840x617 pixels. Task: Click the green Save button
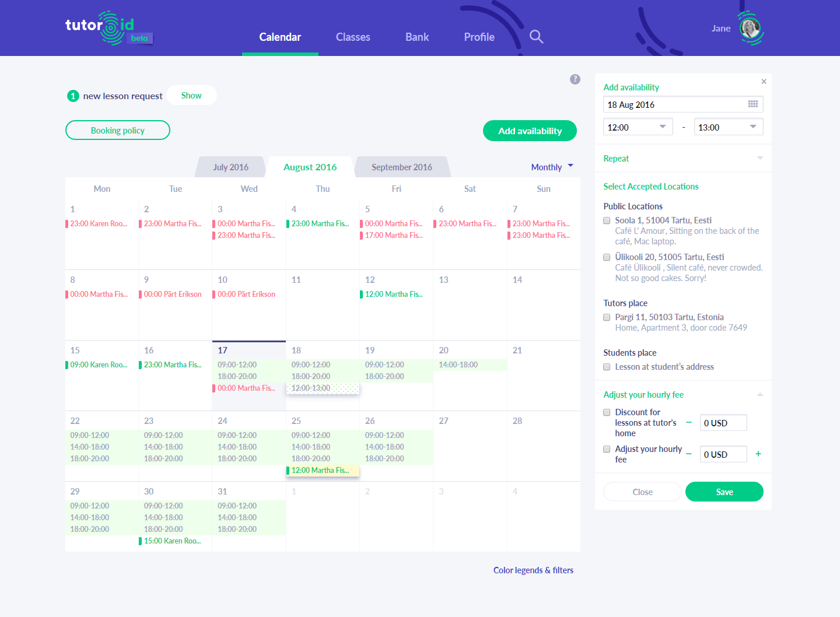coord(724,492)
